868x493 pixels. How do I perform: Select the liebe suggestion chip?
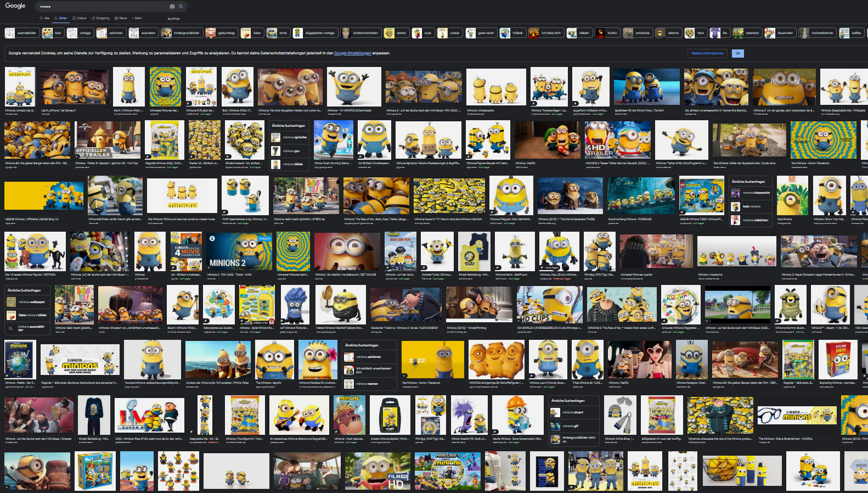click(252, 33)
